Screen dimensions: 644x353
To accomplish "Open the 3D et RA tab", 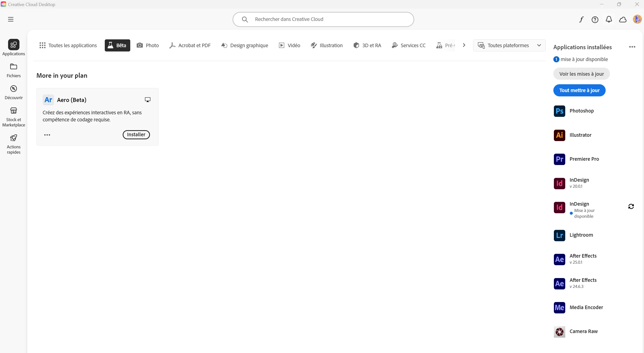I will tap(367, 45).
